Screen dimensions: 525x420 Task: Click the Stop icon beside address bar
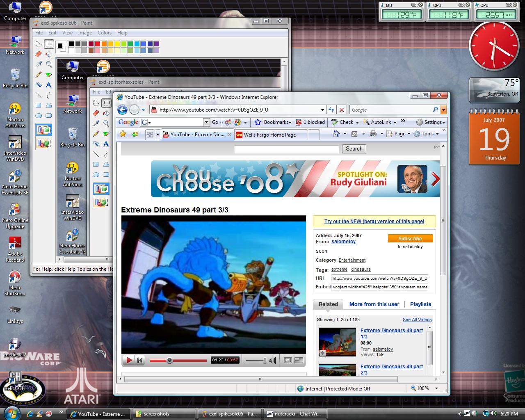[341, 110]
